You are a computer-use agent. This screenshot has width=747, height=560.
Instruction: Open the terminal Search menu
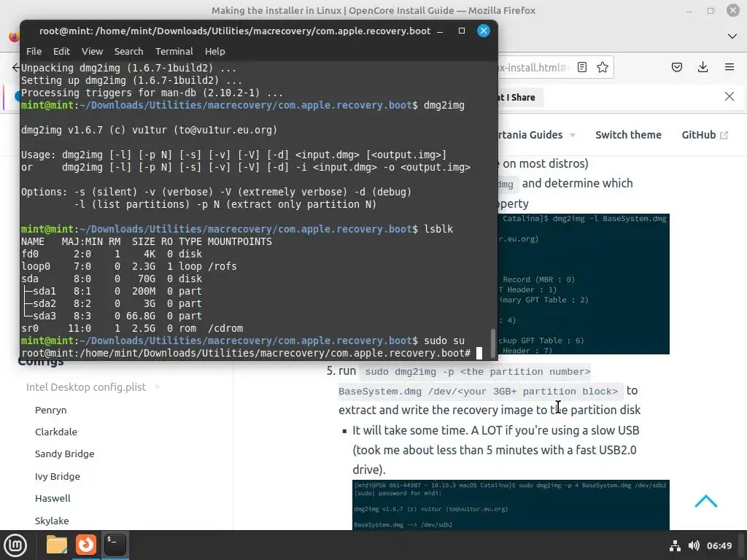(128, 52)
